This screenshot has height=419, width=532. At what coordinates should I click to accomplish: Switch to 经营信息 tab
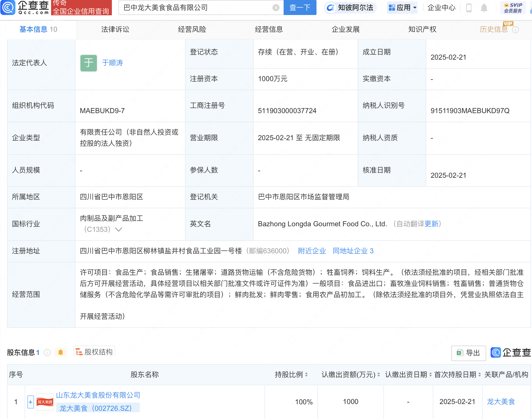(x=269, y=29)
